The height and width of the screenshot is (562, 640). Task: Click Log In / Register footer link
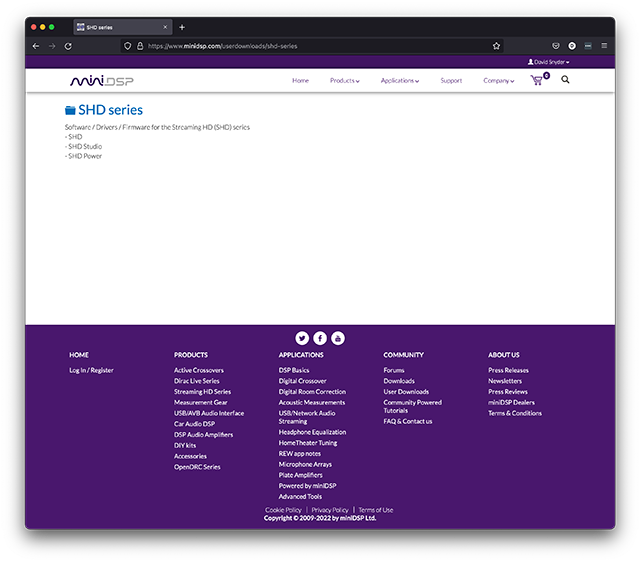(91, 371)
